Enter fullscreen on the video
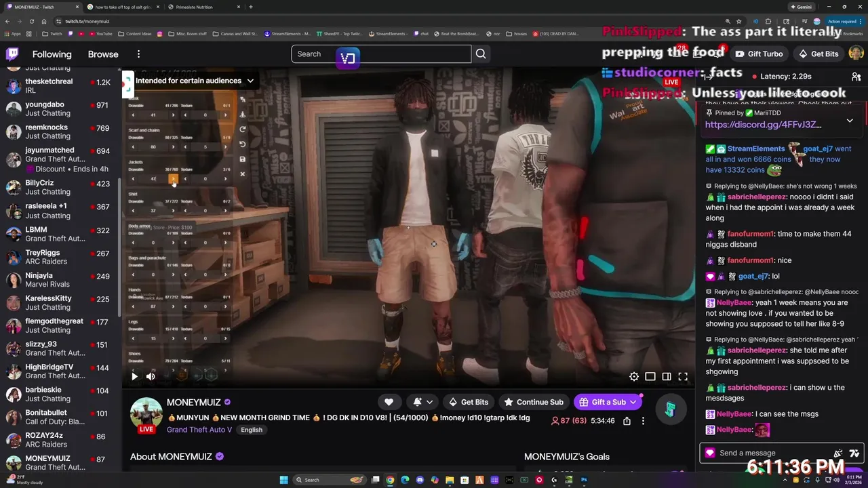Screen dimensions: 868x488 tap(683, 376)
